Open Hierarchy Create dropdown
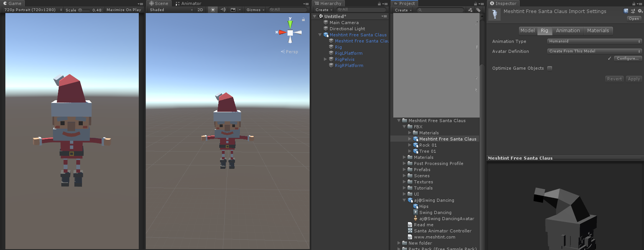The height and width of the screenshot is (250, 644). click(324, 10)
